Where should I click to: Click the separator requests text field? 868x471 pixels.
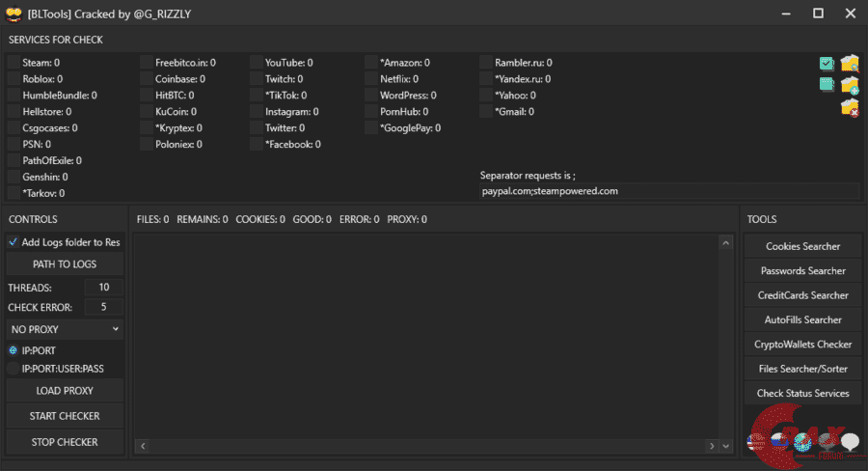point(670,191)
